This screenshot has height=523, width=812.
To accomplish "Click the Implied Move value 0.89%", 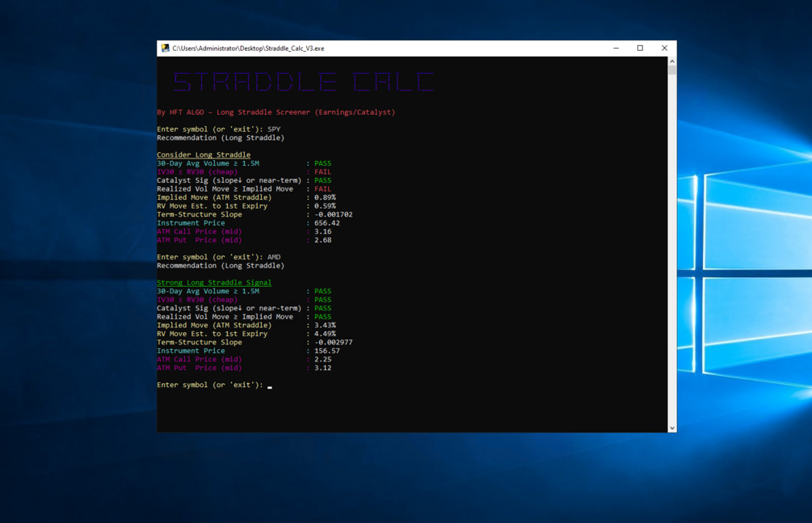I will tap(325, 197).
